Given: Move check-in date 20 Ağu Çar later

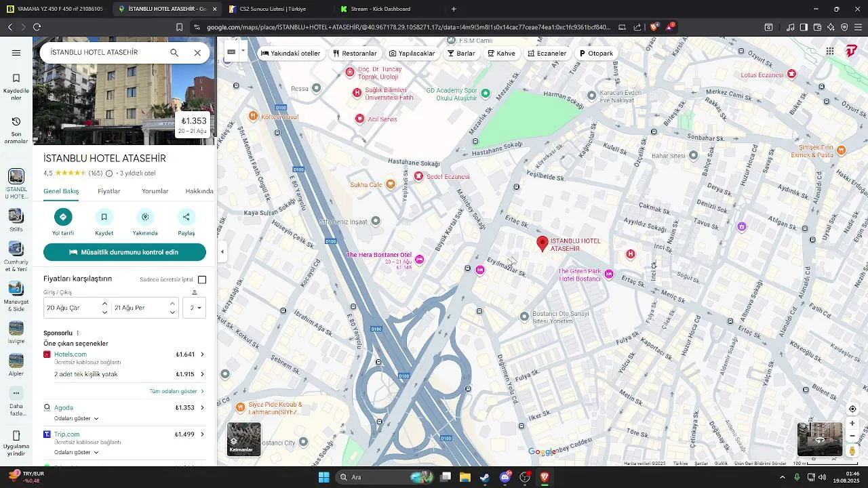Looking at the screenshot, I should click(104, 304).
